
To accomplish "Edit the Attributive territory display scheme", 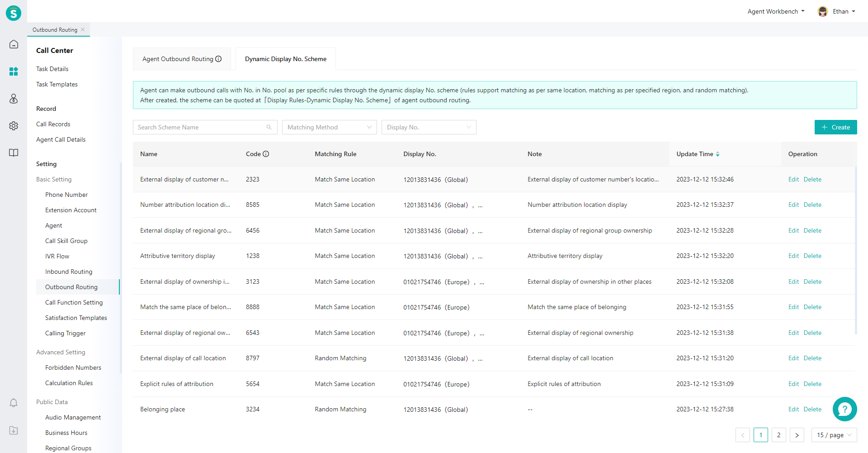I will click(x=793, y=256).
